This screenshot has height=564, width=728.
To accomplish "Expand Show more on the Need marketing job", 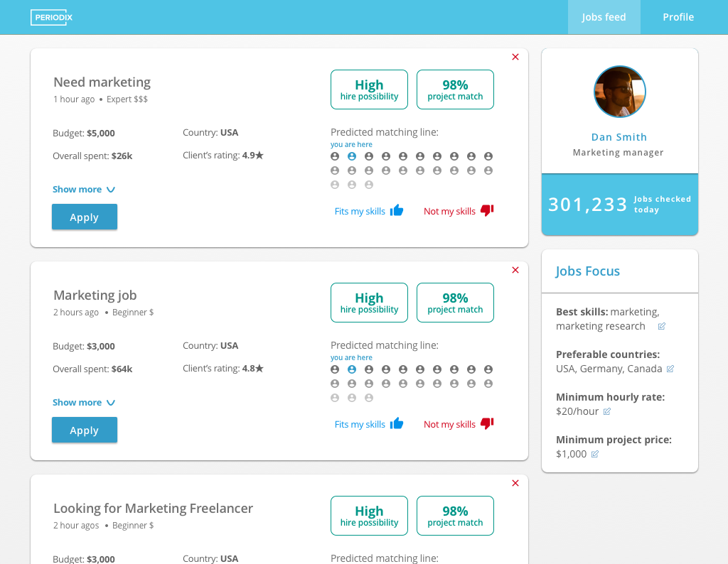I will click(x=84, y=189).
